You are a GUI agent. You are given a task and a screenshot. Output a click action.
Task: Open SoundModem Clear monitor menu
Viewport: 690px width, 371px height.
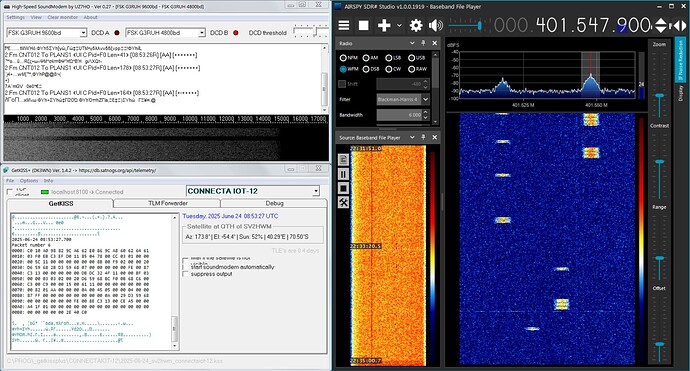coord(62,17)
